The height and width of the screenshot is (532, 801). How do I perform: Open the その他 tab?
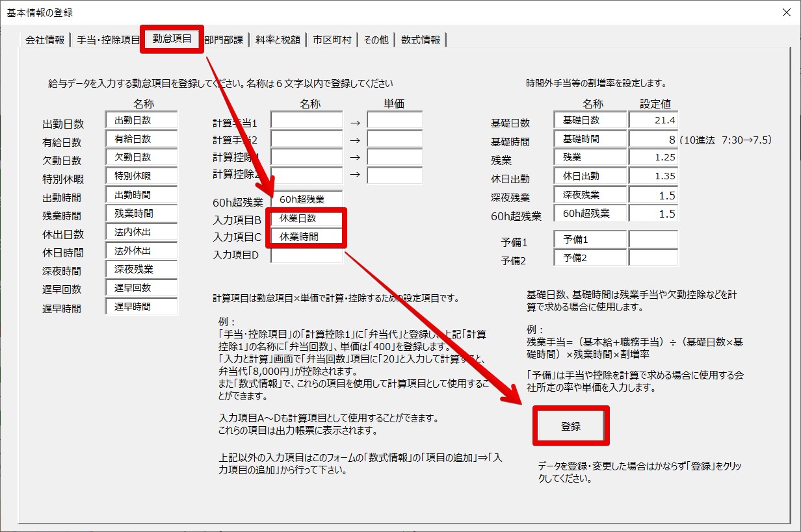376,40
